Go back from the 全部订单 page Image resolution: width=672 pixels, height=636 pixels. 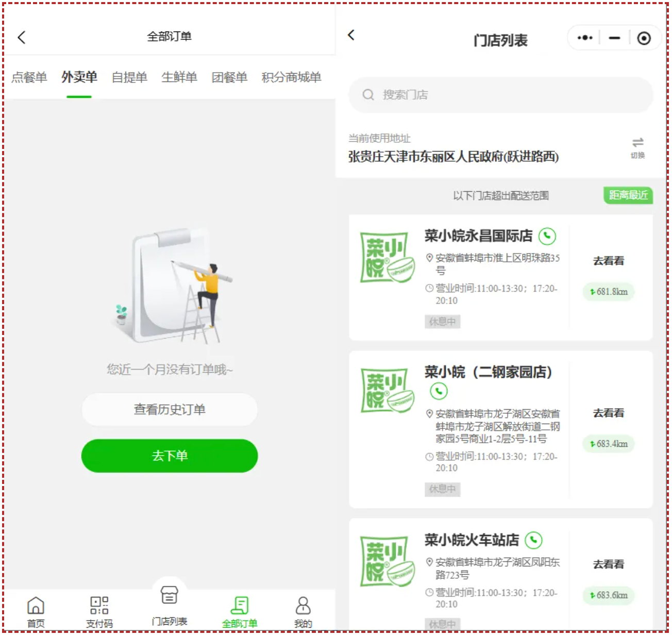coord(22,37)
